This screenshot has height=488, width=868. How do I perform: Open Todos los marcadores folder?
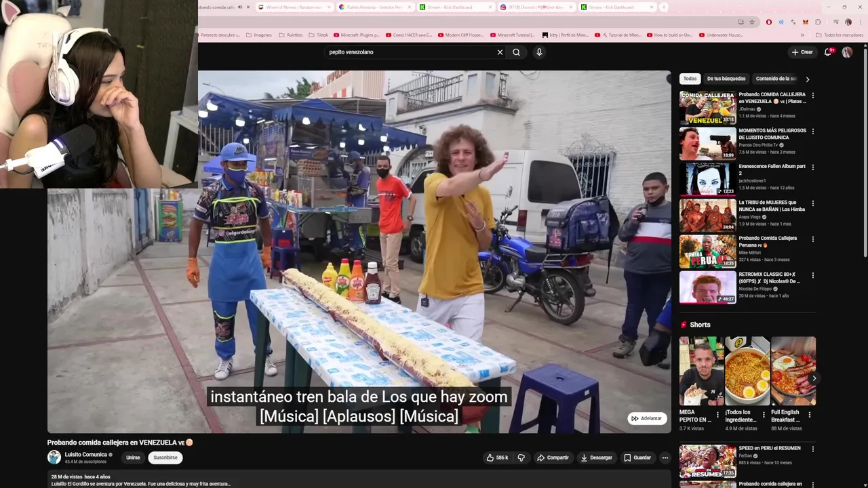point(839,35)
